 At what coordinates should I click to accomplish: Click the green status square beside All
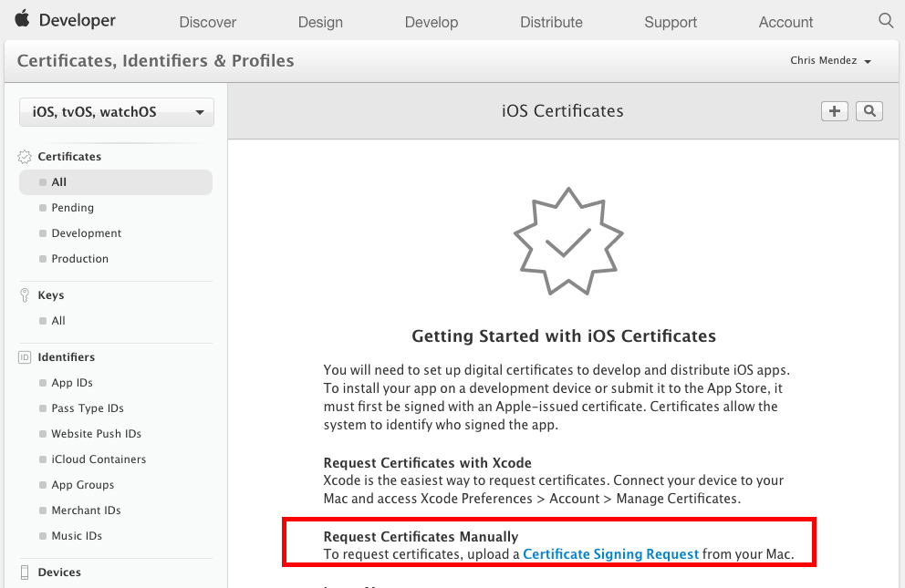pyautogui.click(x=42, y=181)
